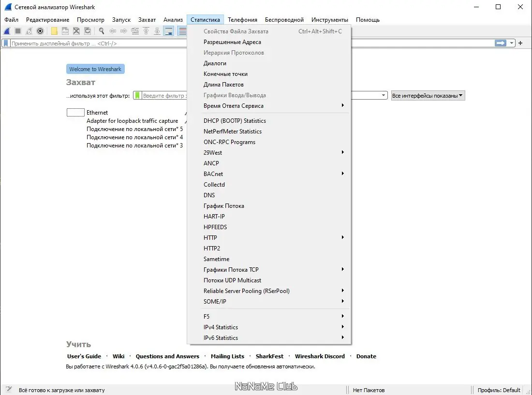
Task: Open the 'Все интерфейсы показаны' dropdown
Action: (x=428, y=96)
